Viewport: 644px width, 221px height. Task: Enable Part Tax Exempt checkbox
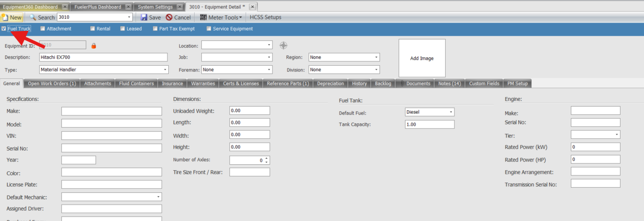pyautogui.click(x=155, y=29)
